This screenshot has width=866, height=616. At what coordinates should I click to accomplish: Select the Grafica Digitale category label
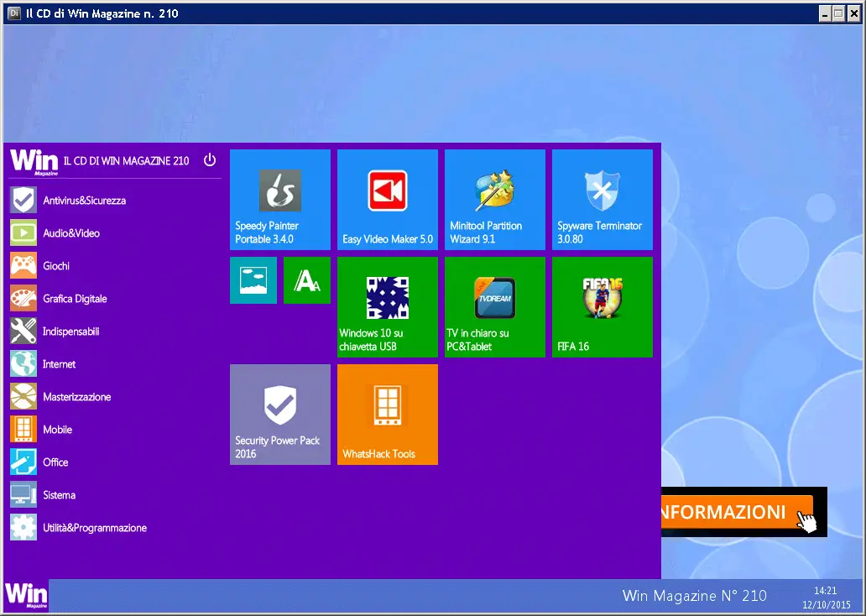pos(76,299)
